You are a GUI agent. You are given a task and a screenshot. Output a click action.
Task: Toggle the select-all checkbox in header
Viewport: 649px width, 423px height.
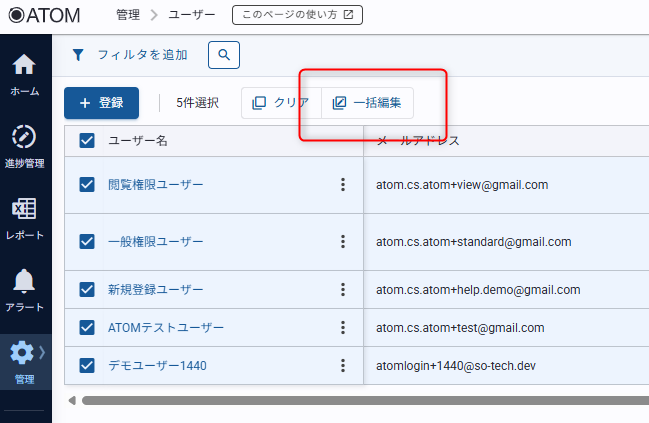87,141
